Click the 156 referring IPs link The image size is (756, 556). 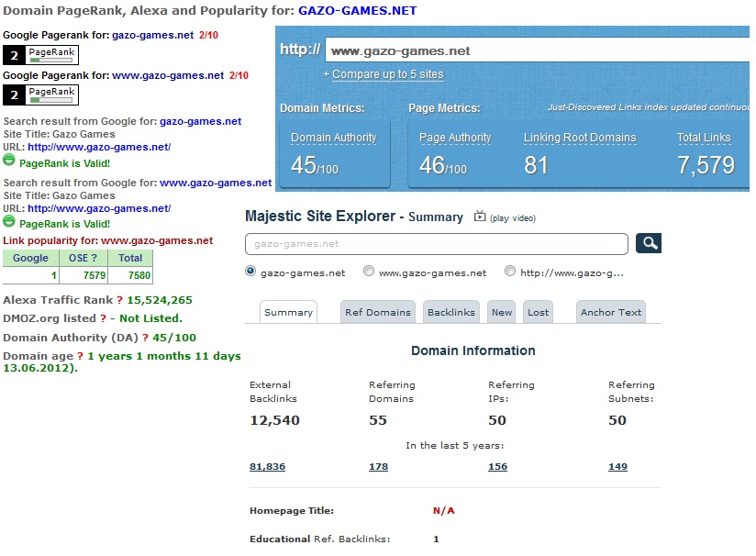coord(497,467)
